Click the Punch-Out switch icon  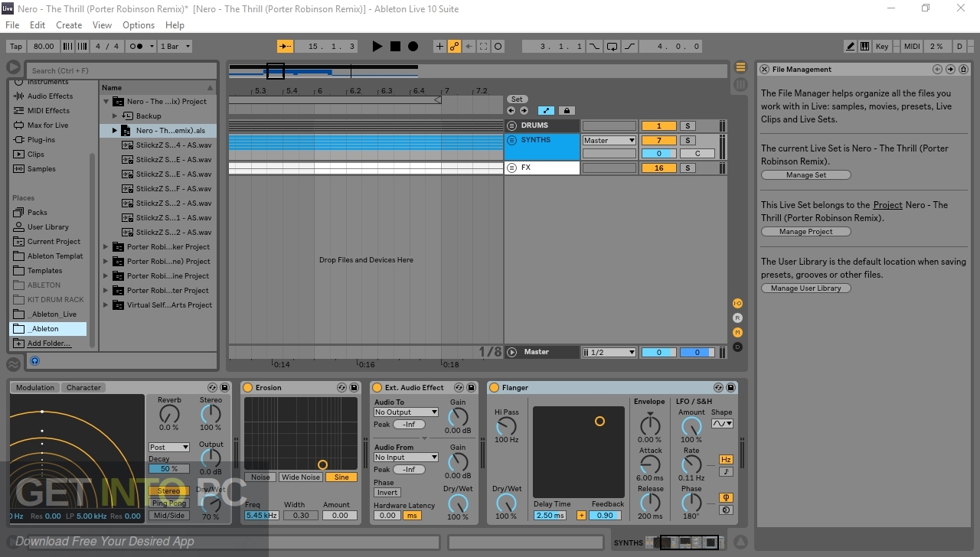pyautogui.click(x=629, y=47)
